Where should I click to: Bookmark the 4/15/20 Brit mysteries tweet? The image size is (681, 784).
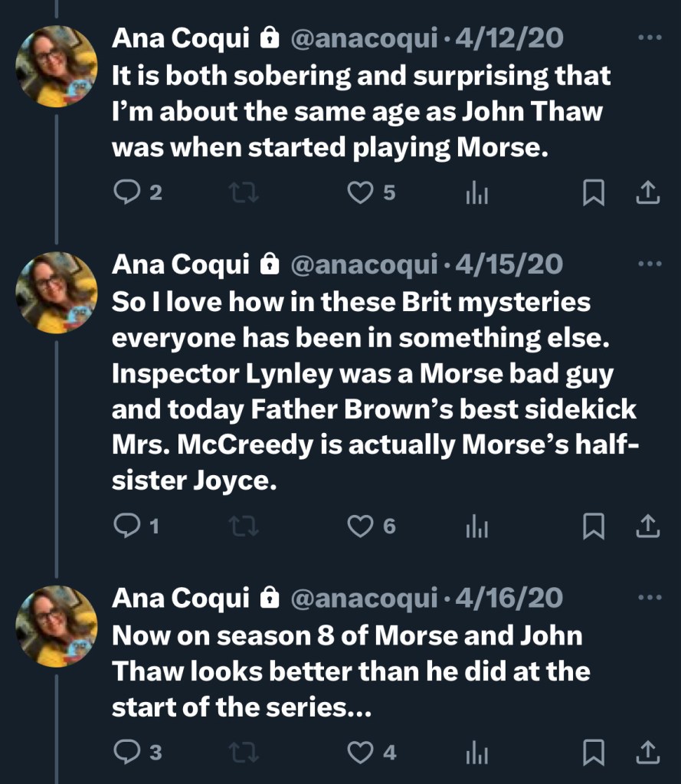click(x=594, y=525)
